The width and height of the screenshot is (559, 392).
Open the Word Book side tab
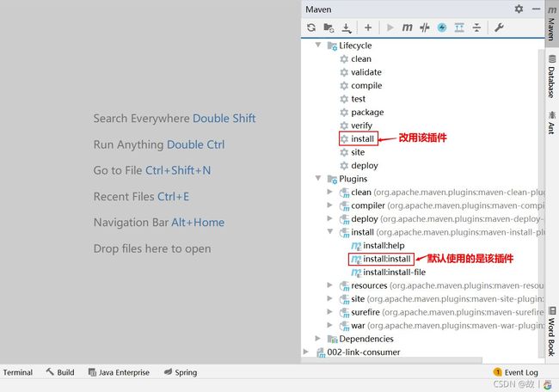click(551, 331)
